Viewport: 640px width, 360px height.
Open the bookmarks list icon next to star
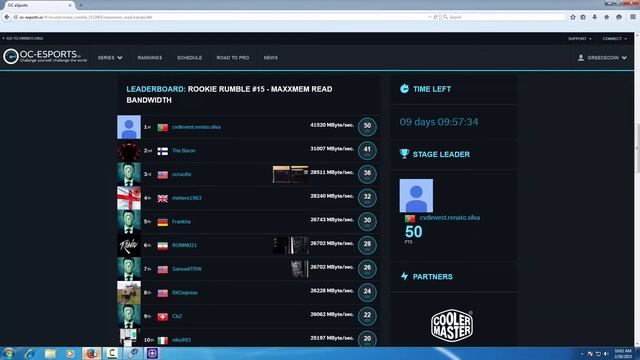583,17
